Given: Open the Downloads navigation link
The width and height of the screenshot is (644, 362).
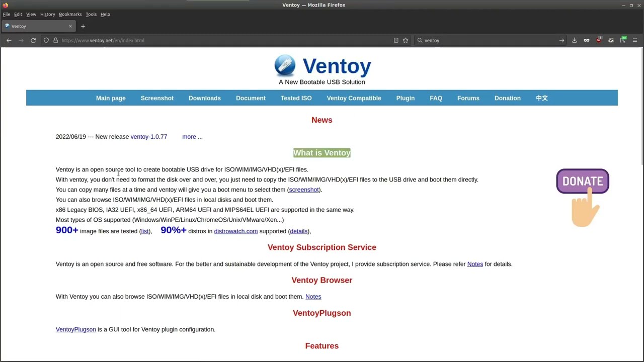Looking at the screenshot, I should (x=205, y=98).
